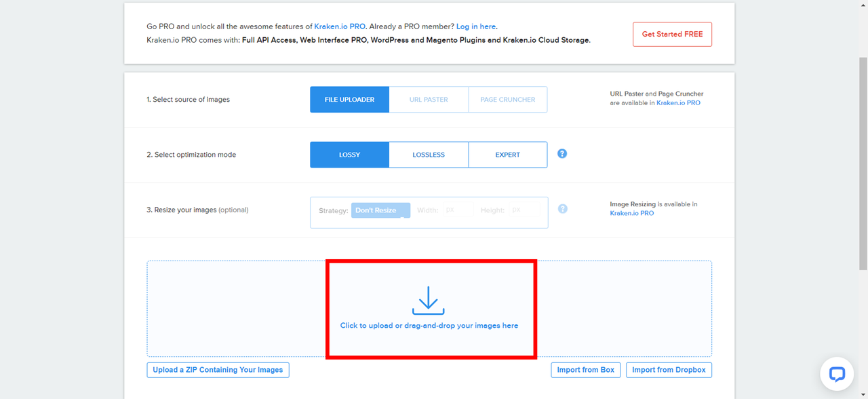Choose EXPERT optimization mode

pos(508,155)
